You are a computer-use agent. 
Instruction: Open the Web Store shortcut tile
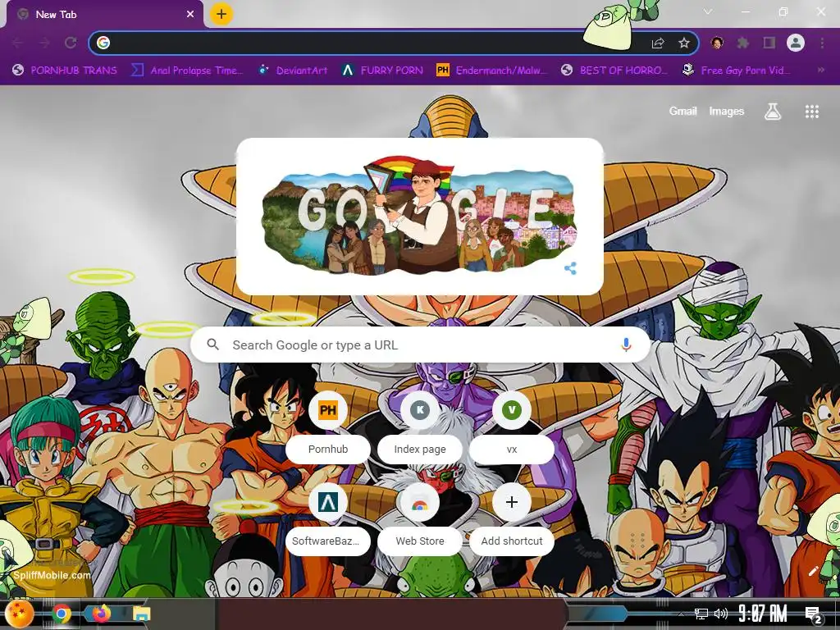[420, 521]
